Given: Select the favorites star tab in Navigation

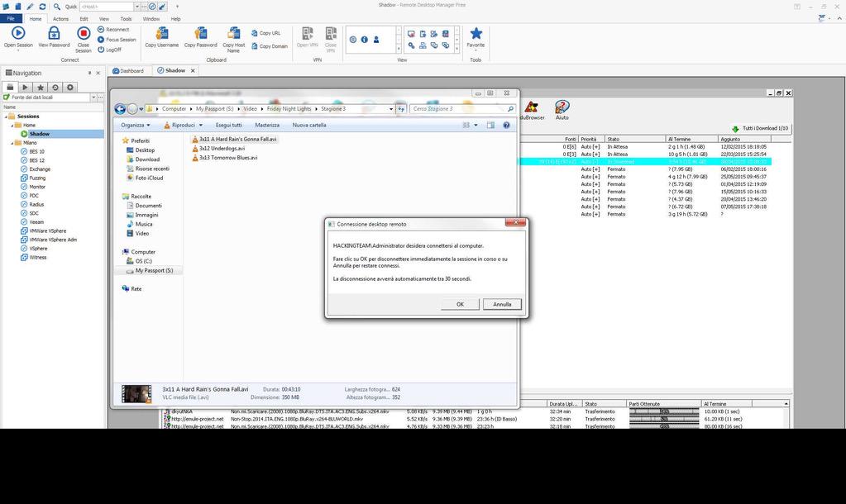Looking at the screenshot, I should (40, 87).
